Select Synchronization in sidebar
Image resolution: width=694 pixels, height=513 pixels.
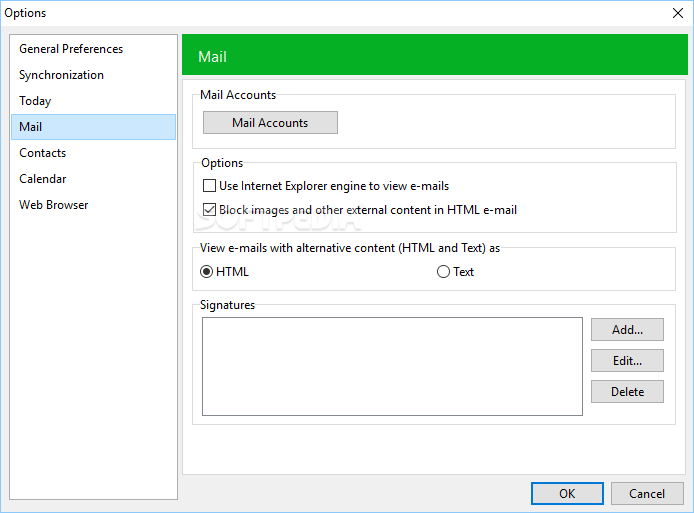click(x=93, y=75)
